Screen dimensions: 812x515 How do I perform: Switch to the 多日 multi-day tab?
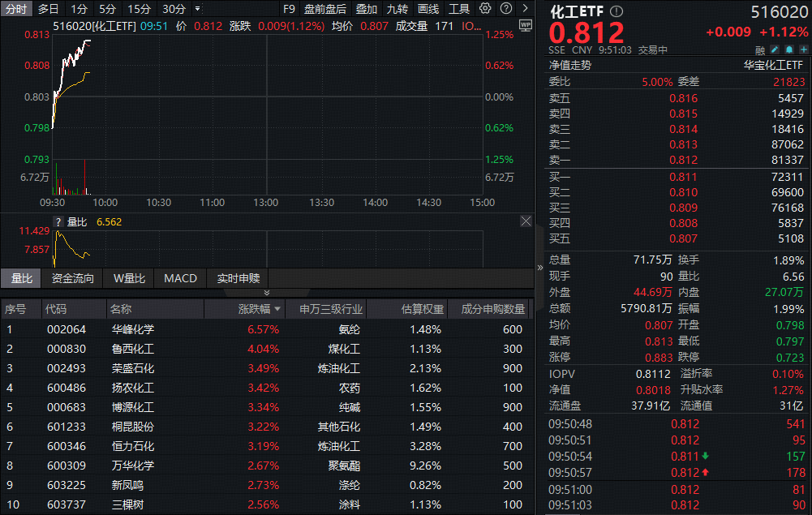[x=45, y=8]
